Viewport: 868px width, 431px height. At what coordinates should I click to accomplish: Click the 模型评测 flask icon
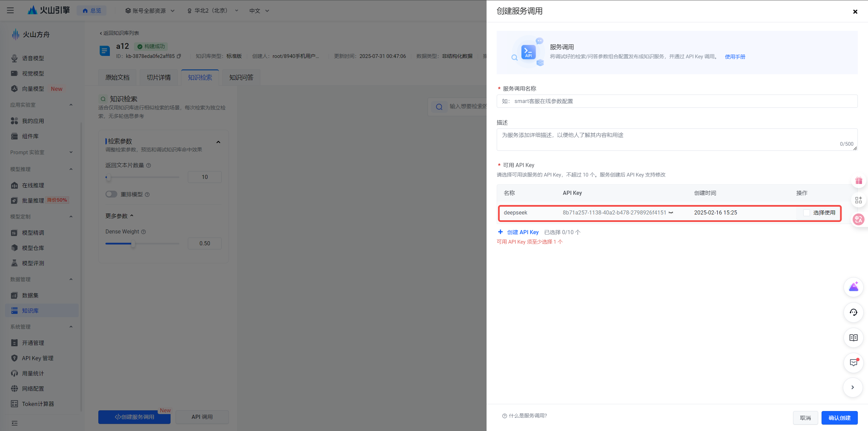[x=14, y=263]
